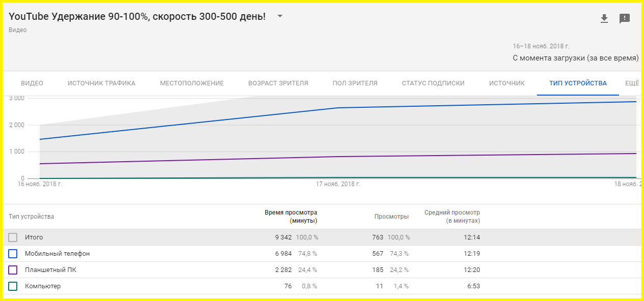Switch to the ВОЗРАСТ ЗРИТЕЛЯ tab

pyautogui.click(x=278, y=83)
